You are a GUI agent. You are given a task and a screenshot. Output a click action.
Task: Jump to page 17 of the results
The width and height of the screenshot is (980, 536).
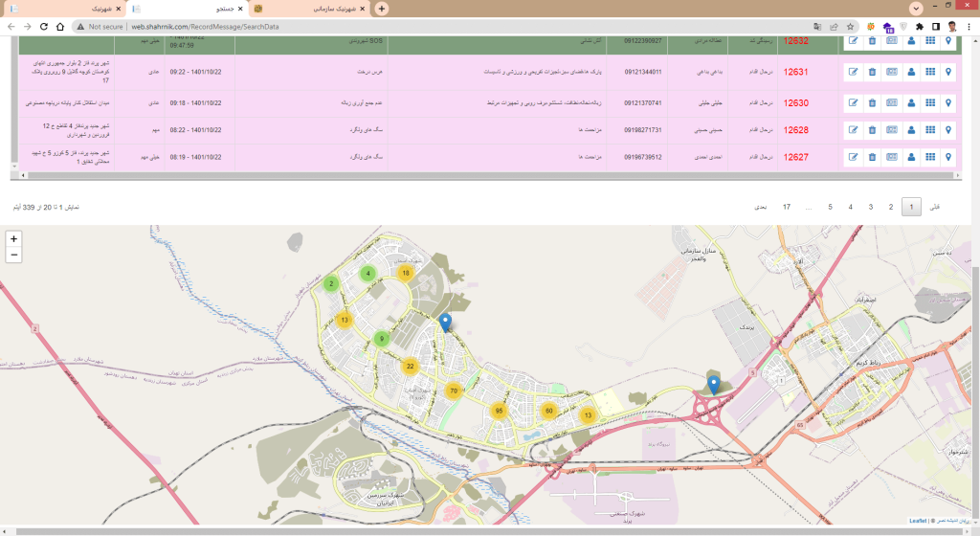(x=787, y=207)
